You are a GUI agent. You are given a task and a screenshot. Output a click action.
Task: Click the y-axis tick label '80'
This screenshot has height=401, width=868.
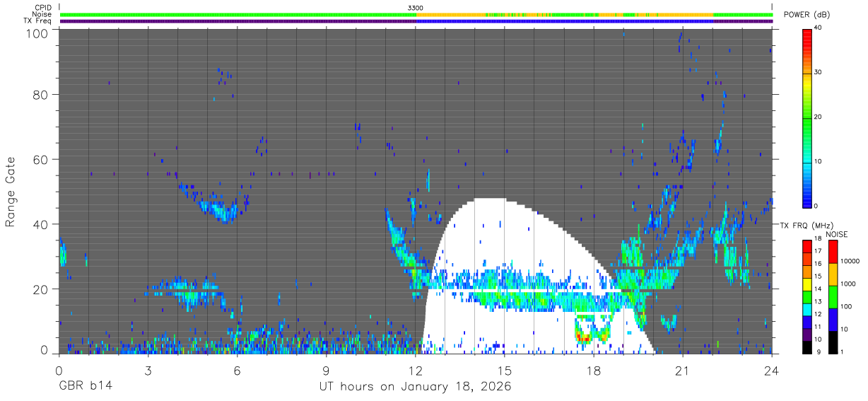[41, 95]
